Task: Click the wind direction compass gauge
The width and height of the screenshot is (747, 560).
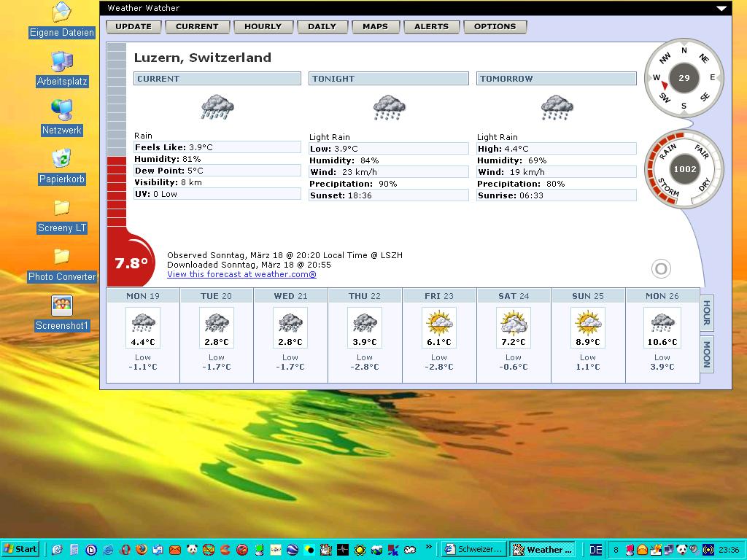Action: (x=684, y=78)
